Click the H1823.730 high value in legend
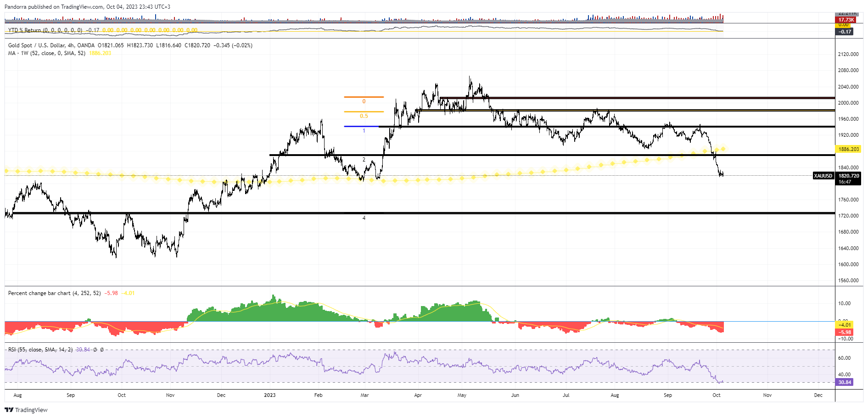The height and width of the screenshot is (418, 868). (x=140, y=45)
